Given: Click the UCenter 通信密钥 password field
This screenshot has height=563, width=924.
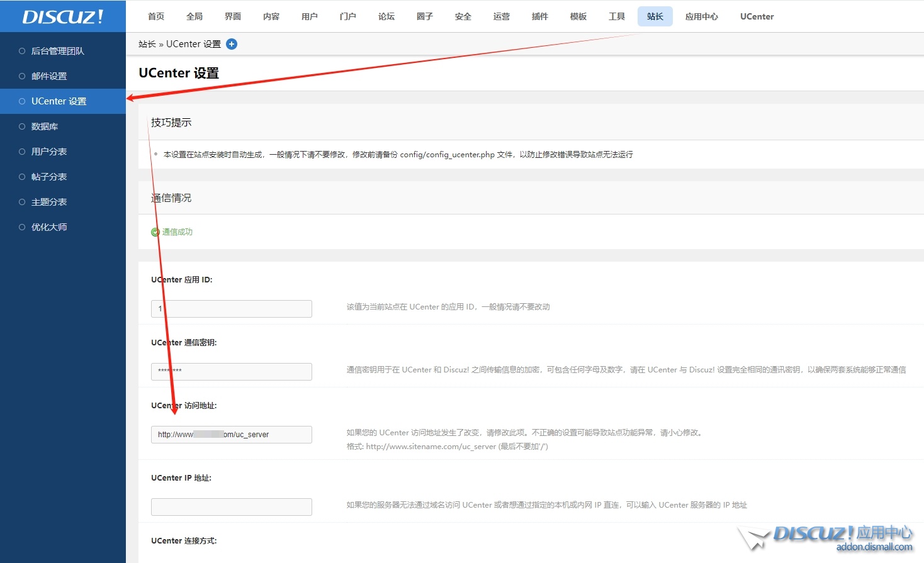Looking at the screenshot, I should click(232, 372).
